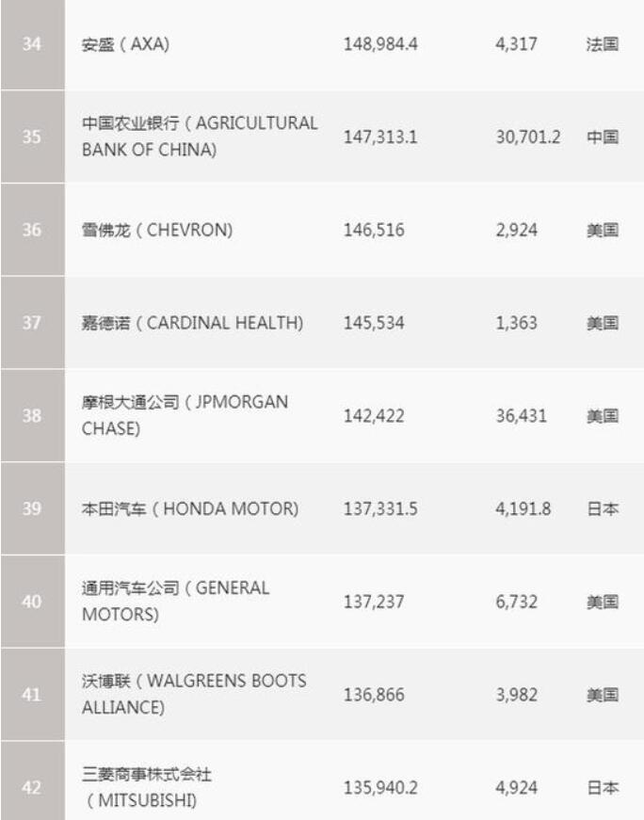
Task: Click the JPMORGAN CHASE company name
Action: (x=185, y=415)
